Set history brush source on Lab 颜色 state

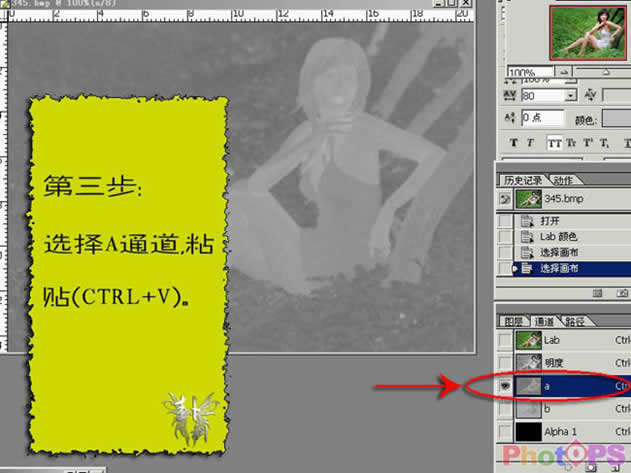click(505, 237)
